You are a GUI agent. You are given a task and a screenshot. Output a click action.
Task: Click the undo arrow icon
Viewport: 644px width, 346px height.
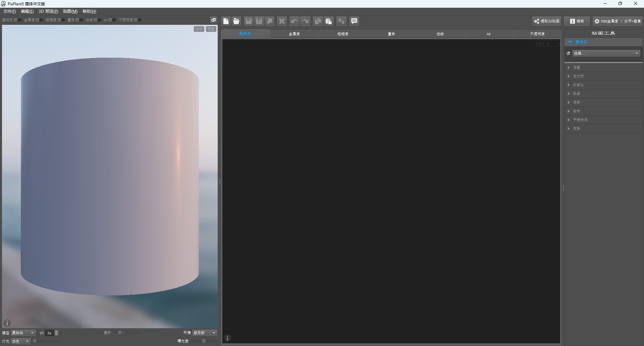tap(294, 21)
